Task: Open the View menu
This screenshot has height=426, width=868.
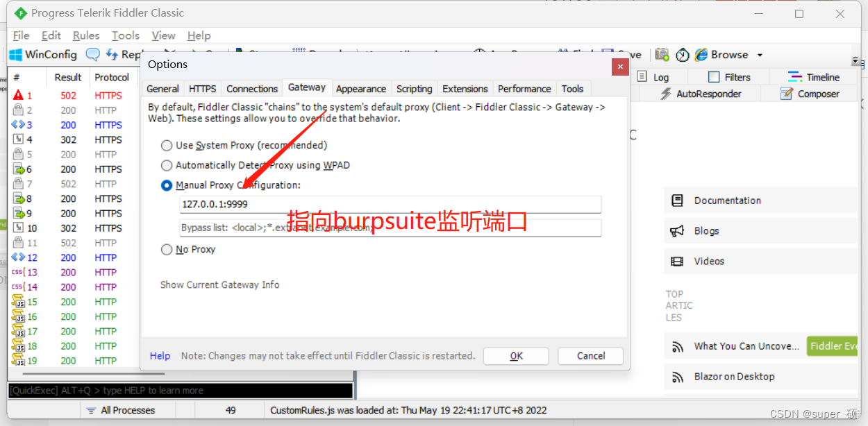Action: [x=163, y=35]
